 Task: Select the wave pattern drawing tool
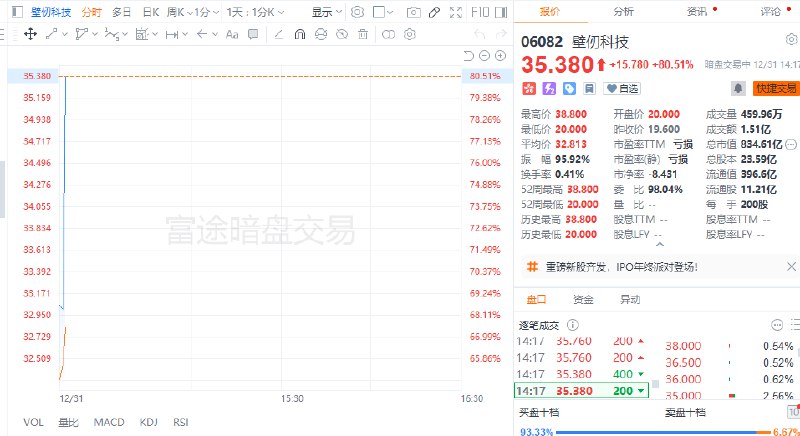tap(112, 34)
